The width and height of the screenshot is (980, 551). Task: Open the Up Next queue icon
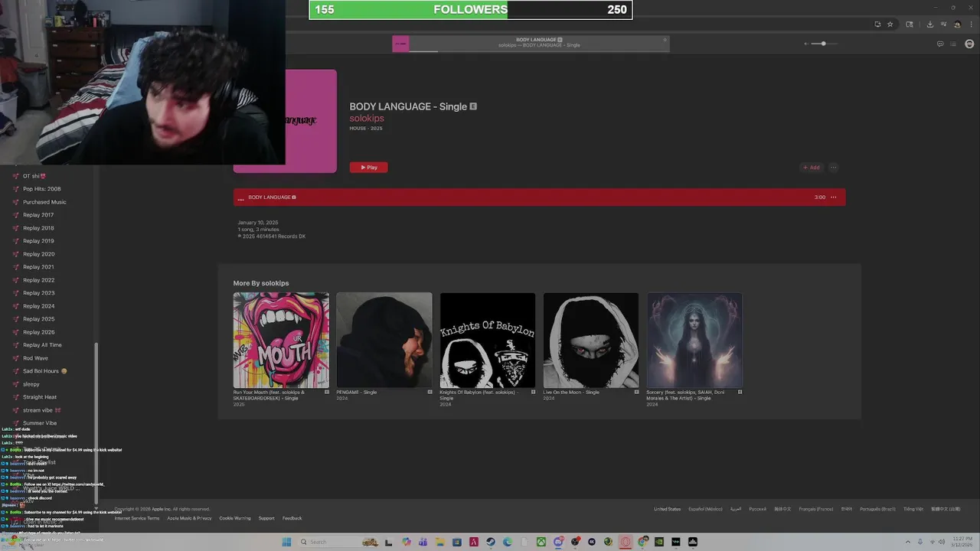952,44
